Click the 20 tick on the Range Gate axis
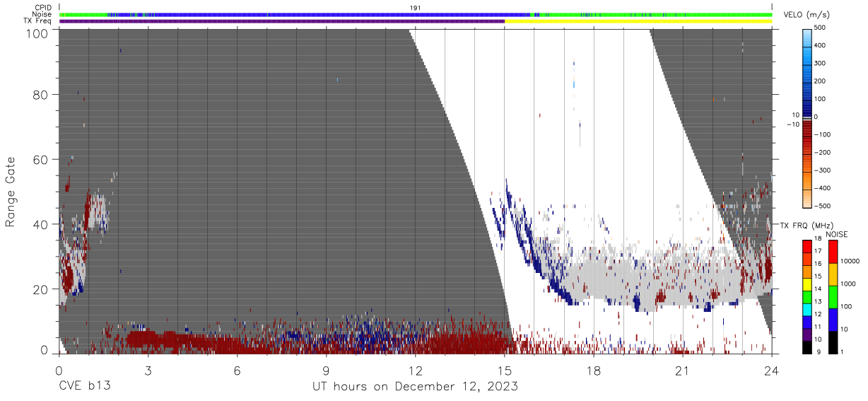This screenshot has height=401, width=868. (x=41, y=289)
